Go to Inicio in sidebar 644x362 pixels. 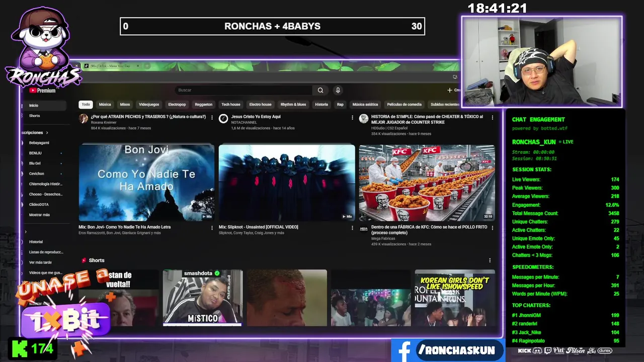[44, 106]
